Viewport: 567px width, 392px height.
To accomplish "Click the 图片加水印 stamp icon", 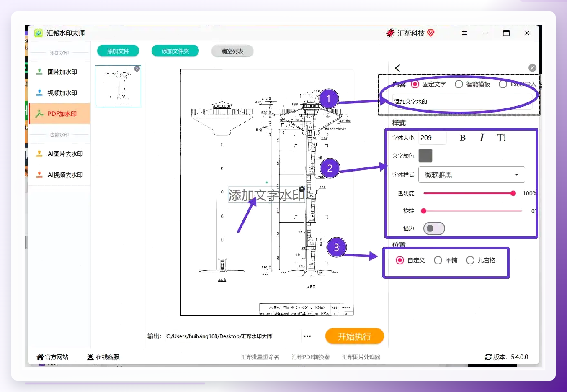I will 39,72.
